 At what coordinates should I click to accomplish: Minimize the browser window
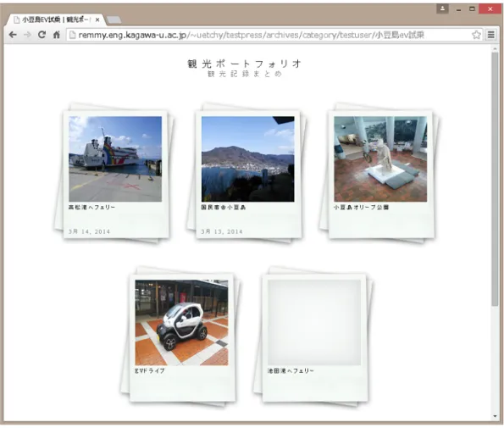tap(458, 9)
